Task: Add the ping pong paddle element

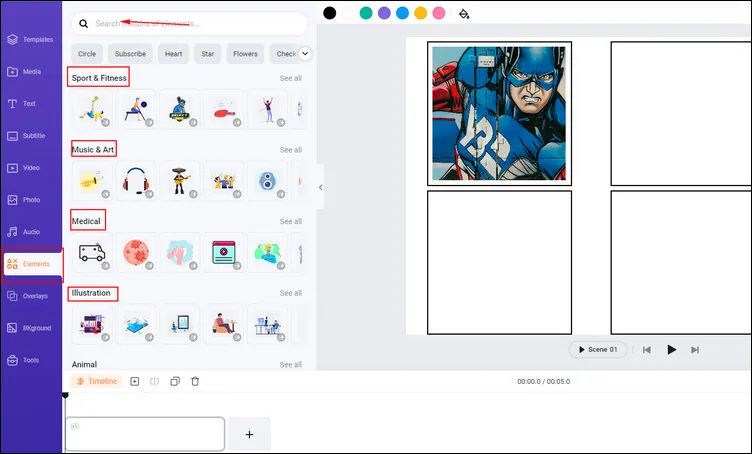Action: 223,109
